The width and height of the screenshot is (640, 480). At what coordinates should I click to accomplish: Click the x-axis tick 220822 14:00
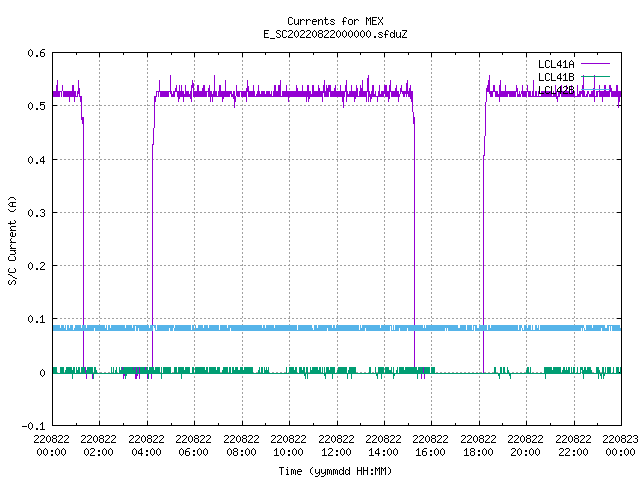(383, 446)
